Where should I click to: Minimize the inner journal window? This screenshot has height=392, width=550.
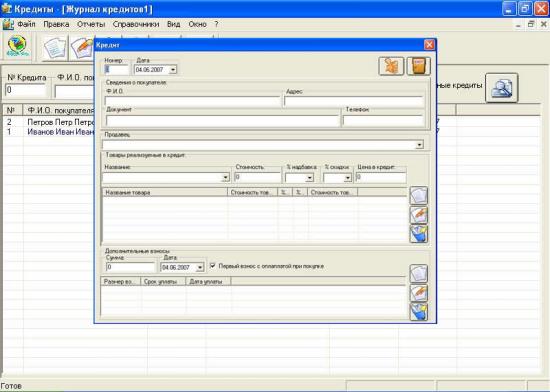click(518, 25)
